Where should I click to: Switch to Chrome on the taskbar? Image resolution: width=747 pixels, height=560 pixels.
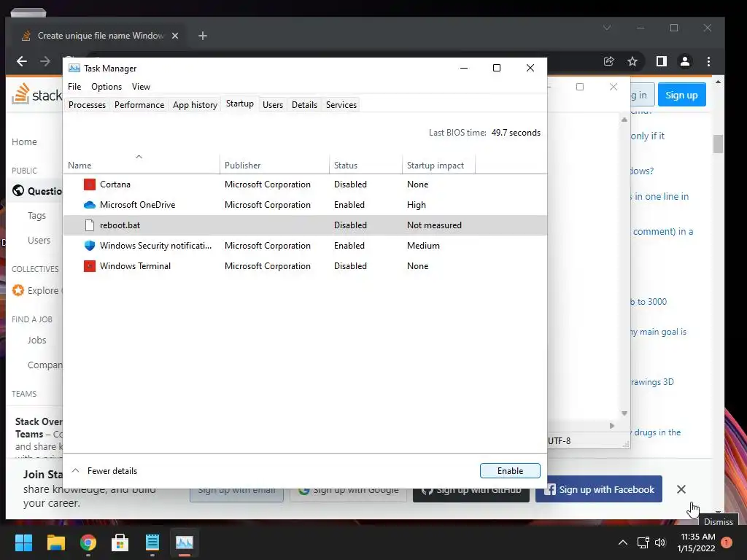88,542
